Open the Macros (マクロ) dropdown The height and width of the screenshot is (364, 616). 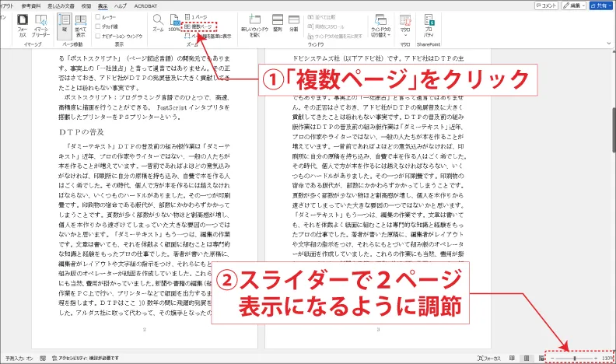coord(405,26)
